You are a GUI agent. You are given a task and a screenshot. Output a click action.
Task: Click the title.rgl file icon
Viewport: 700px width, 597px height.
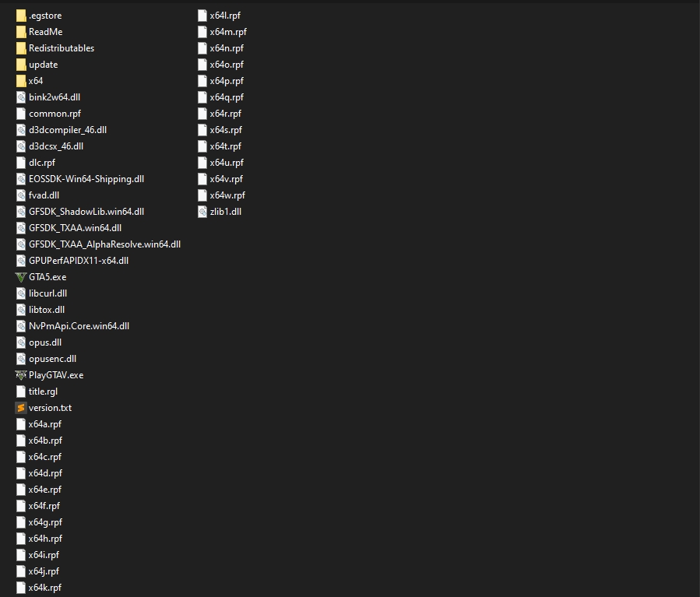tap(21, 392)
